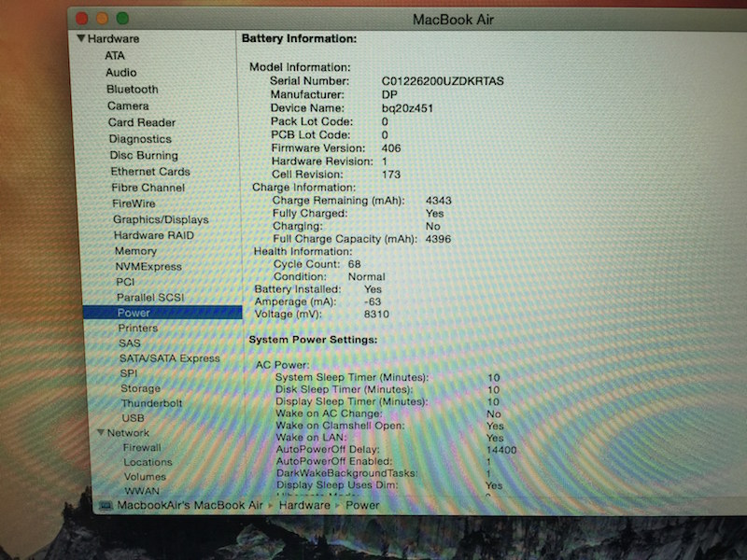Open the FireWire entry

click(134, 203)
